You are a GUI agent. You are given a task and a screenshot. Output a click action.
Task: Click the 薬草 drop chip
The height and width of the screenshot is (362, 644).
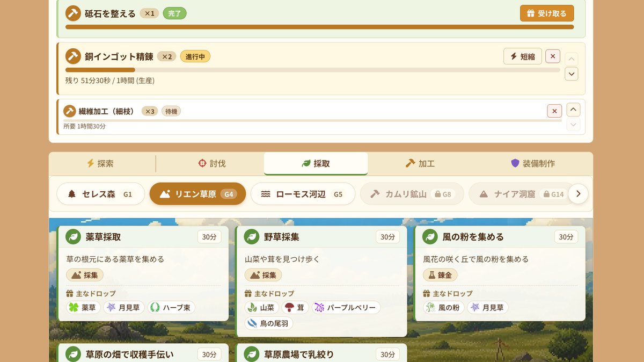pyautogui.click(x=83, y=308)
